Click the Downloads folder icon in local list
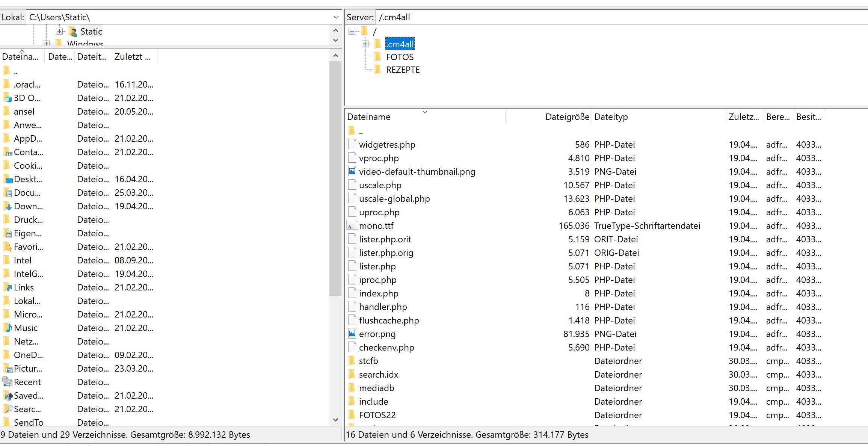 pyautogui.click(x=7, y=206)
